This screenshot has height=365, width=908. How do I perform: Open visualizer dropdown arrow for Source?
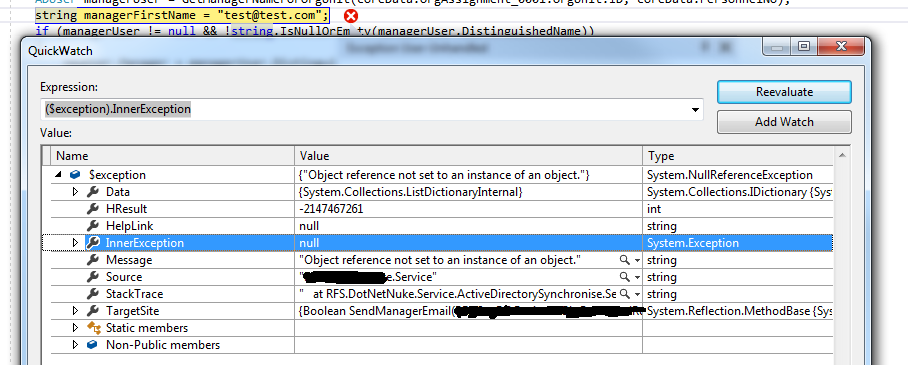tap(637, 278)
